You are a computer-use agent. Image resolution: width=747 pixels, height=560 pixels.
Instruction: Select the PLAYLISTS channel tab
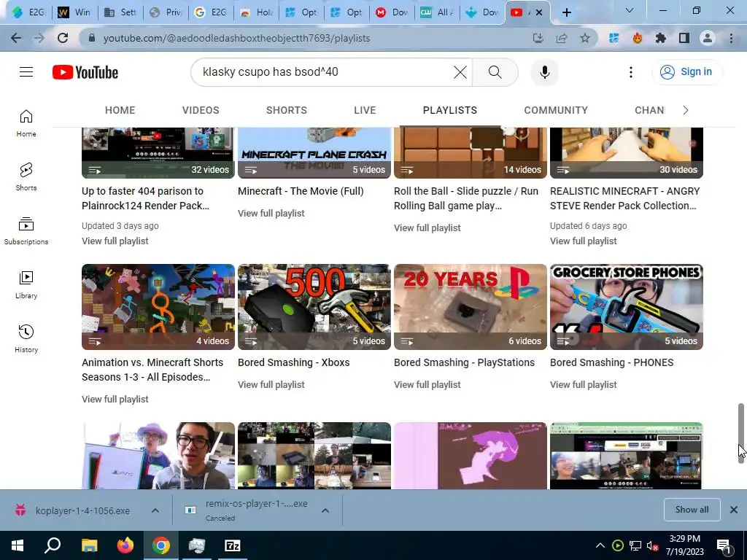(x=449, y=110)
